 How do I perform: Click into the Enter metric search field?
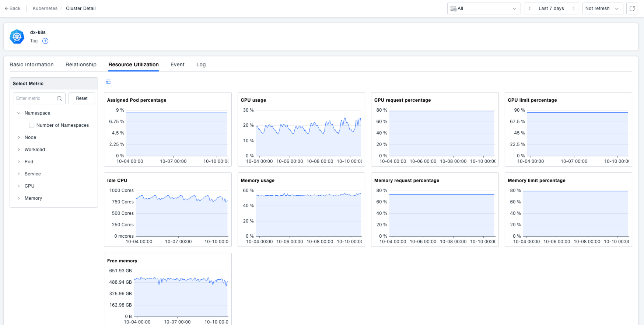(35, 98)
